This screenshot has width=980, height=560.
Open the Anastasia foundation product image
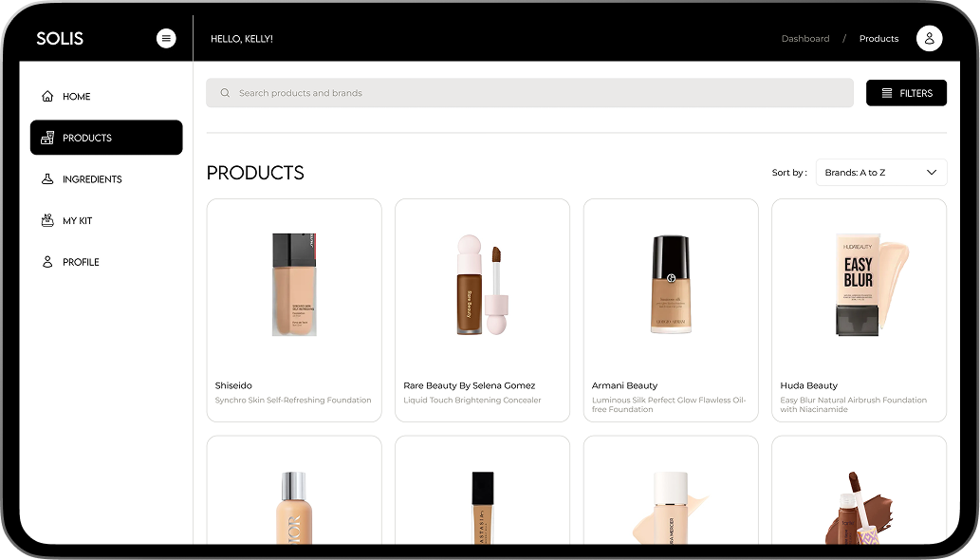click(x=483, y=508)
